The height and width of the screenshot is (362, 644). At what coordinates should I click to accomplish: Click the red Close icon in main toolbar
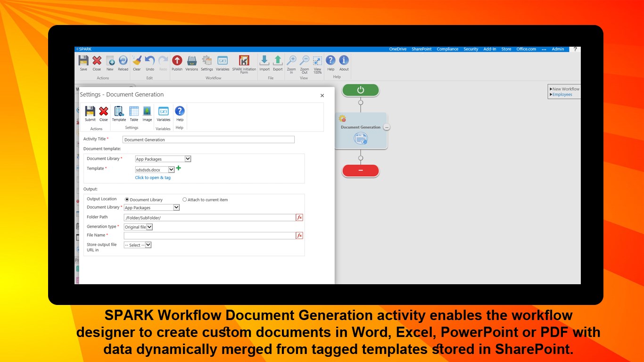(x=97, y=63)
